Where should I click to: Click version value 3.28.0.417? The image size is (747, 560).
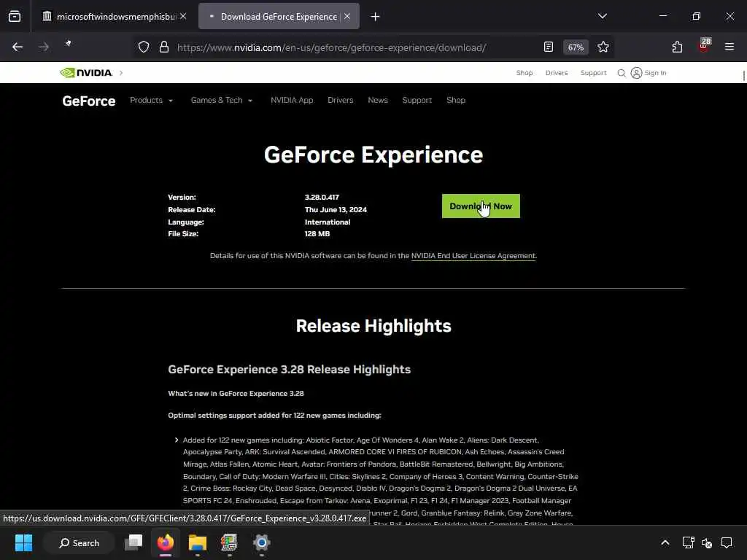(322, 197)
